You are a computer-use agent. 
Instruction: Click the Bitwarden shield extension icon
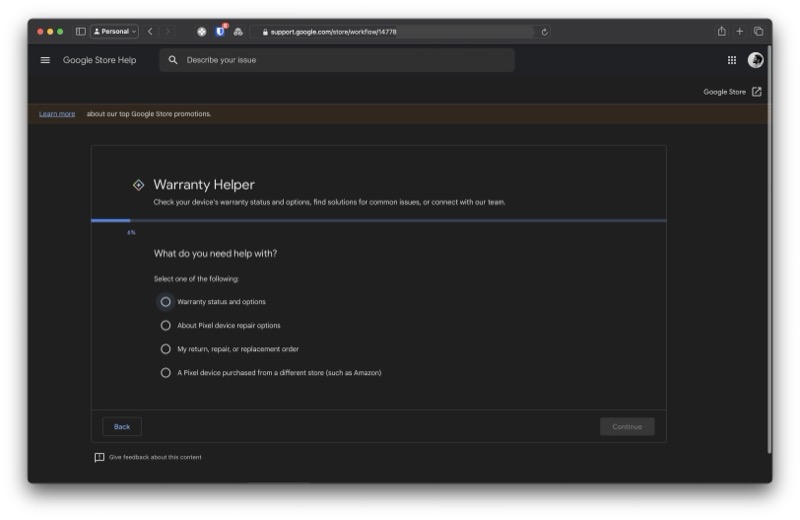coord(220,32)
